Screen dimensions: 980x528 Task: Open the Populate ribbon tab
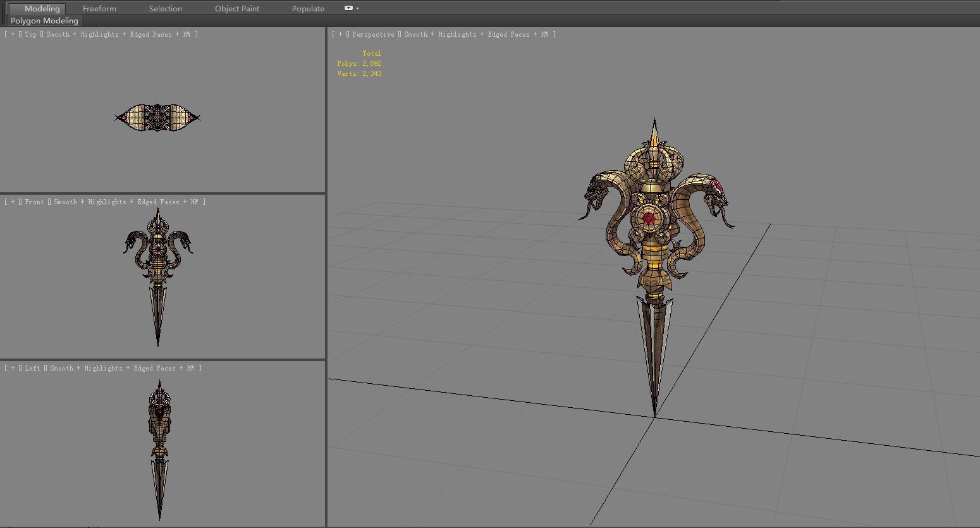coord(308,8)
